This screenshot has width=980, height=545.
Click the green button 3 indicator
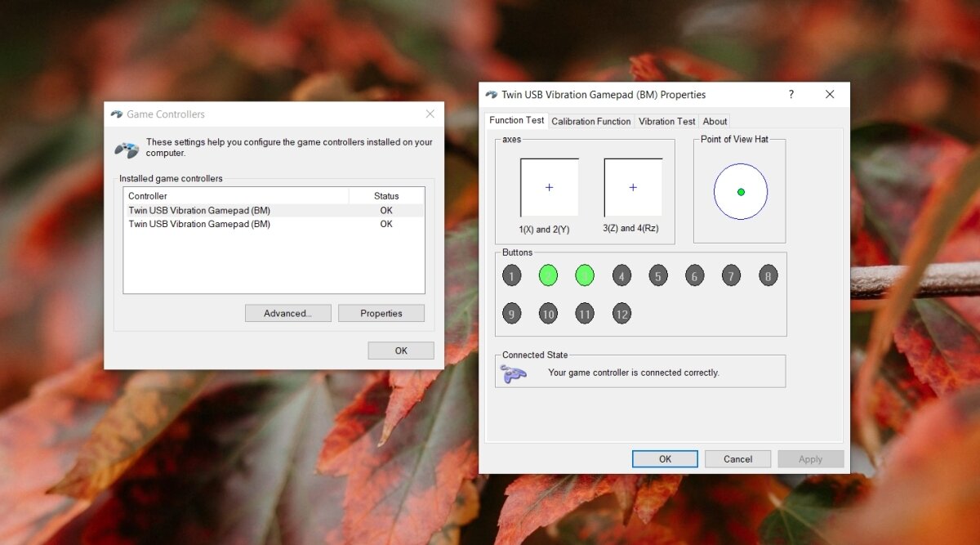pos(585,275)
